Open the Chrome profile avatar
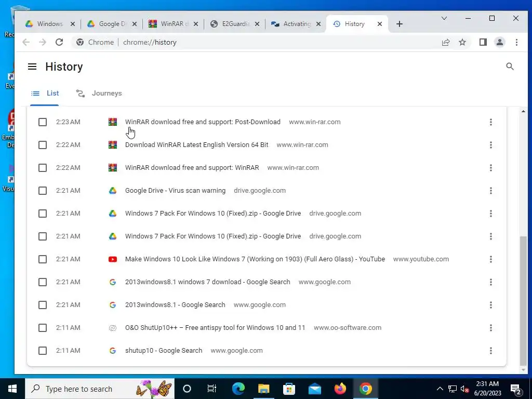532x399 pixels. pyautogui.click(x=499, y=42)
